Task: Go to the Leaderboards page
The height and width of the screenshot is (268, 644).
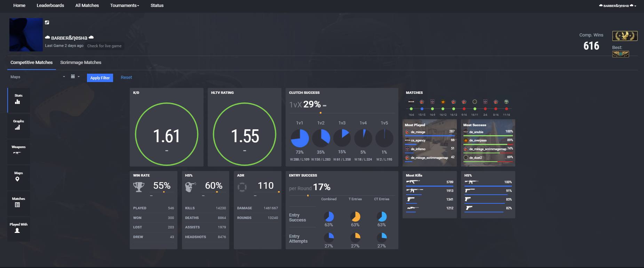Action: (x=50, y=6)
